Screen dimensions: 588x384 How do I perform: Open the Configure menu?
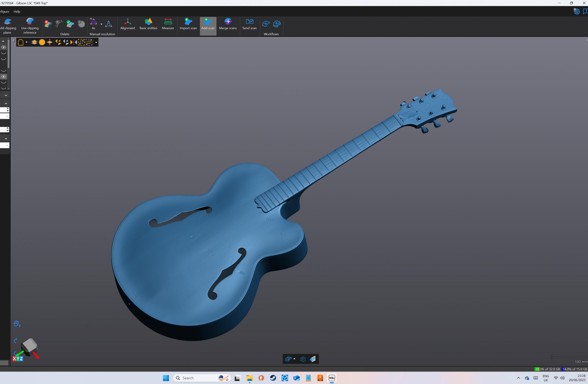[x=5, y=11]
